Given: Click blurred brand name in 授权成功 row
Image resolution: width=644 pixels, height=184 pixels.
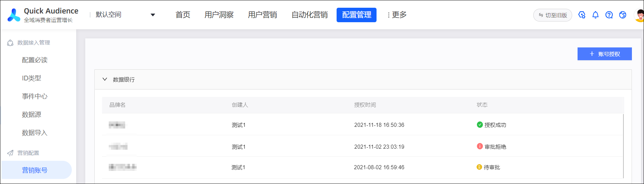Looking at the screenshot, I should click(117, 125).
